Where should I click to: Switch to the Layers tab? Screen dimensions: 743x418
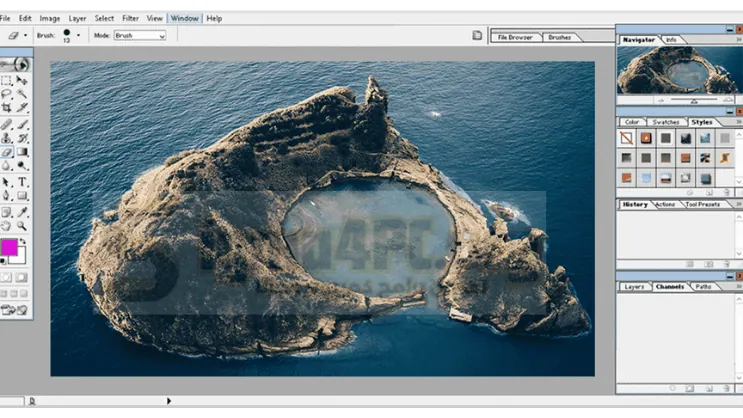(634, 287)
